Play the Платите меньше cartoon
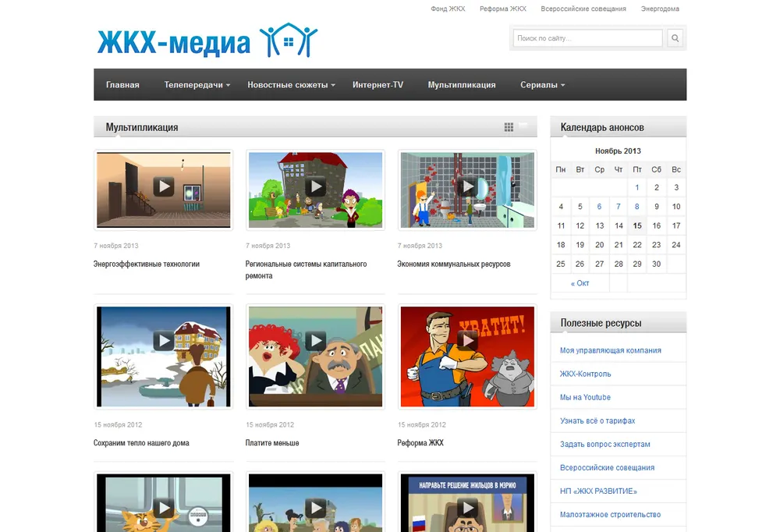780x532 pixels. (x=315, y=342)
